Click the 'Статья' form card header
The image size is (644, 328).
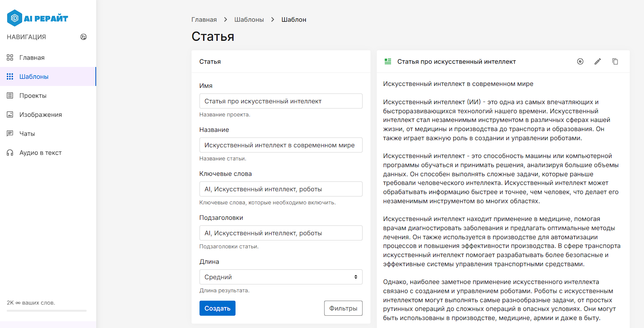281,61
